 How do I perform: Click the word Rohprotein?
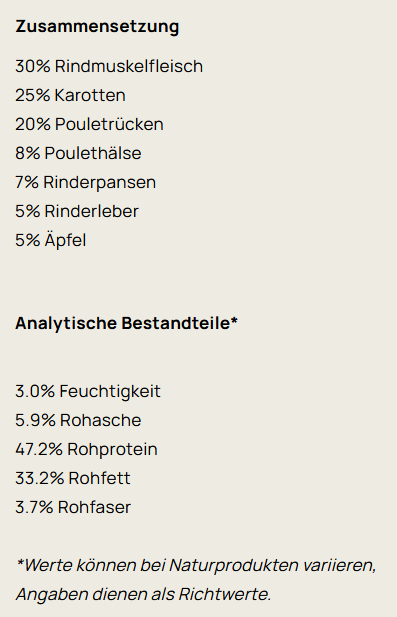(113, 450)
